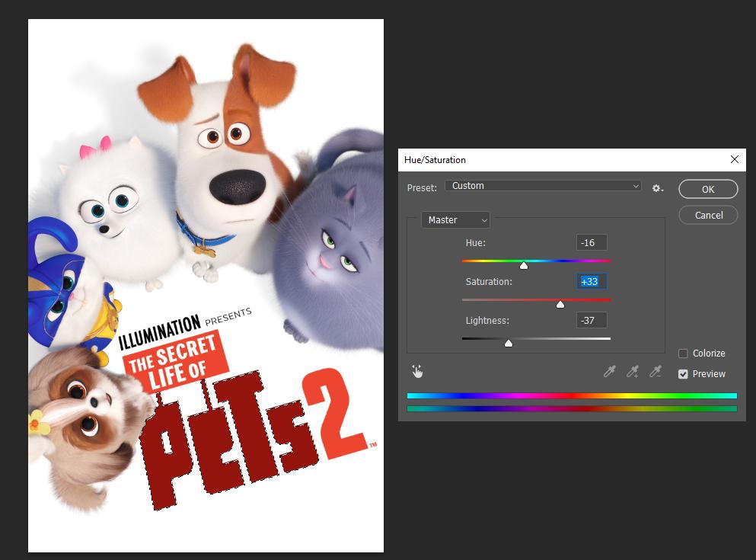Click the Lightness slider handle
The width and height of the screenshot is (756, 560).
point(508,343)
